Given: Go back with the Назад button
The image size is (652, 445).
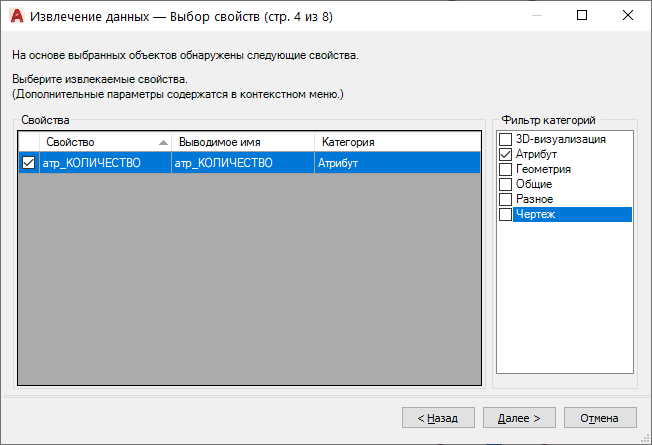Looking at the screenshot, I should click(438, 418).
